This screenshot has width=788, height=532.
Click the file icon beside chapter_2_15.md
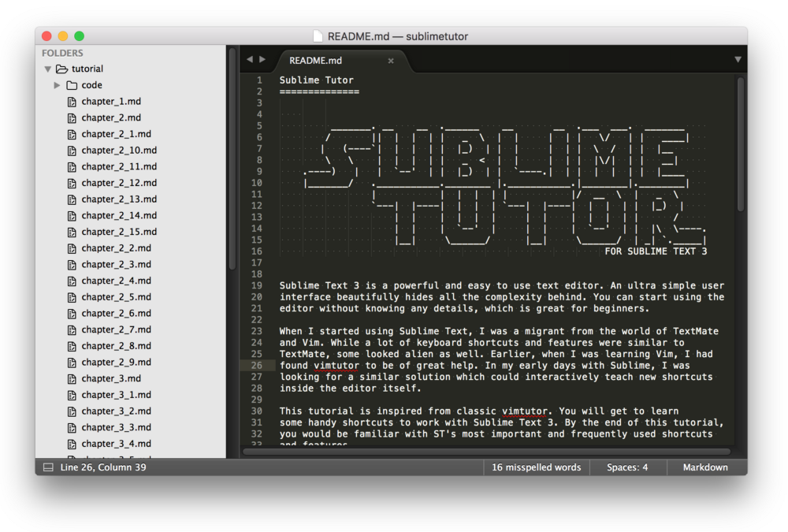tap(72, 232)
